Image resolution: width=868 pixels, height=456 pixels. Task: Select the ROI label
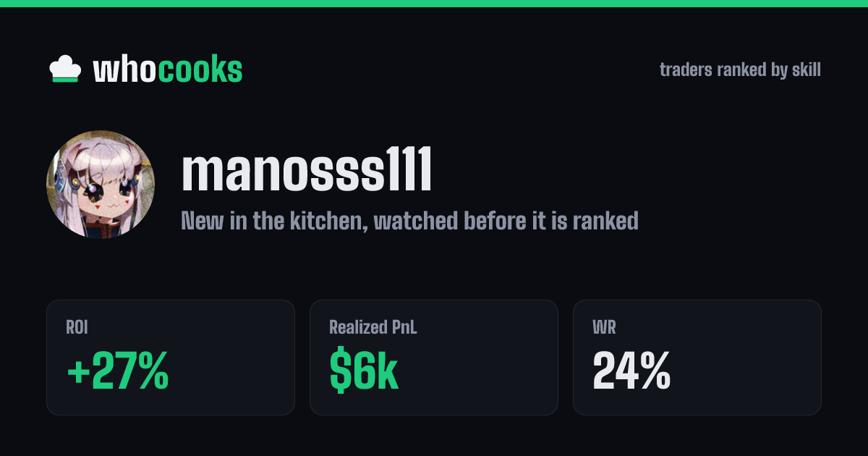[x=77, y=328]
